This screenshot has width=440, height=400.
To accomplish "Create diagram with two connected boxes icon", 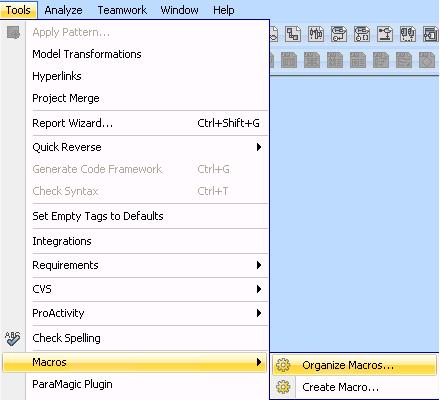I will [x=293, y=34].
